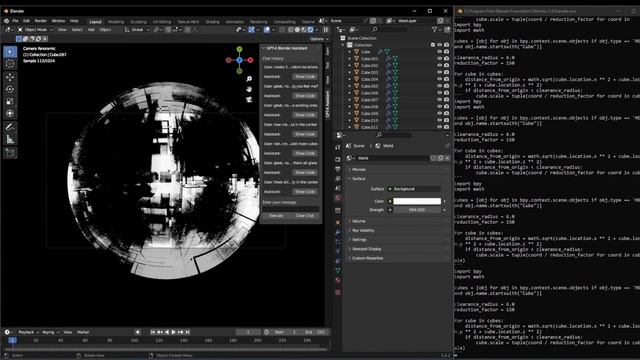
Task: Open the Playback dropdown in timeline
Action: [28, 332]
